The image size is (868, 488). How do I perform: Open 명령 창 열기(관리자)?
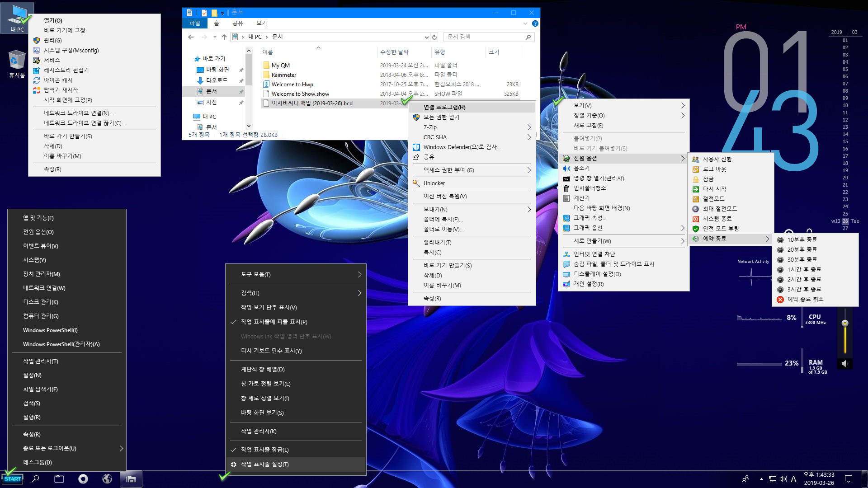click(x=623, y=178)
